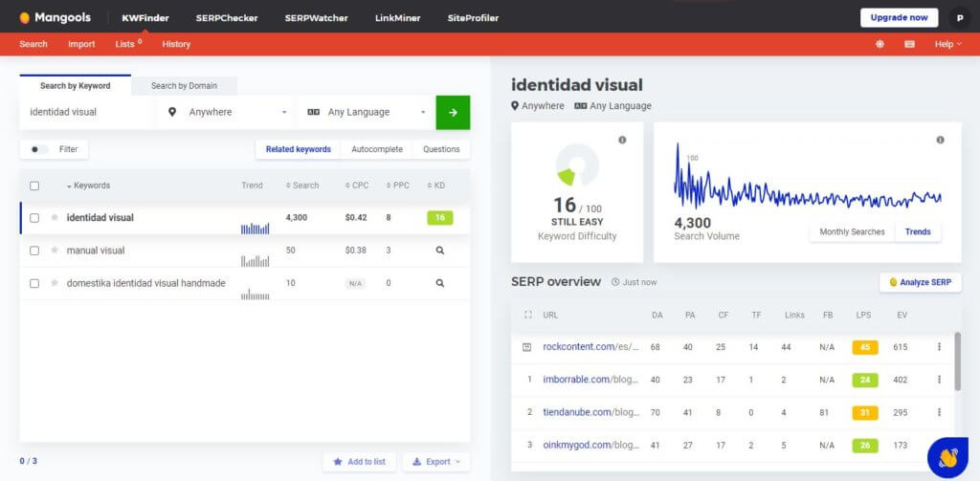
Task: Check the domestika identidad visual handmade checkbox
Action: point(34,283)
